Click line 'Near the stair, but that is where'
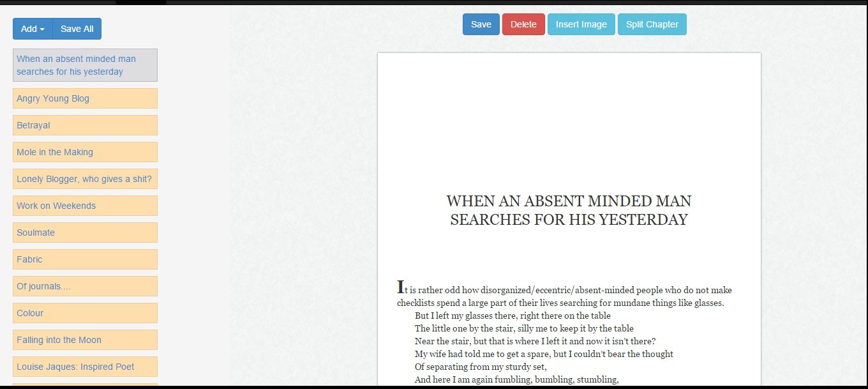The height and width of the screenshot is (389, 868). tap(535, 341)
